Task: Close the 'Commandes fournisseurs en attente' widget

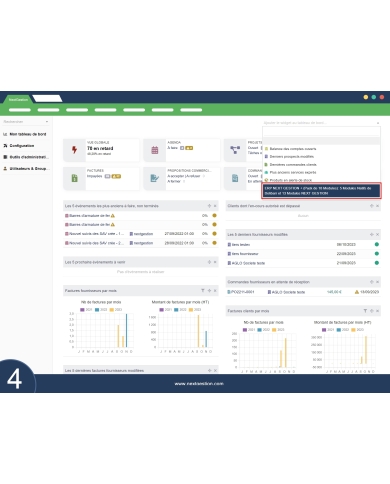Action: click(x=377, y=282)
